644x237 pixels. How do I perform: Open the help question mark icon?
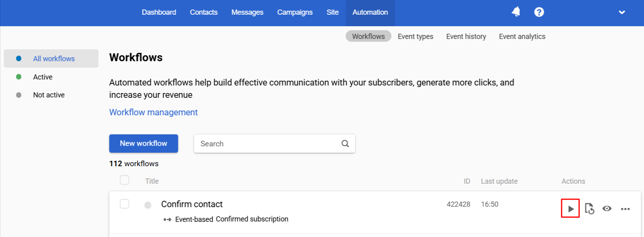tap(539, 12)
